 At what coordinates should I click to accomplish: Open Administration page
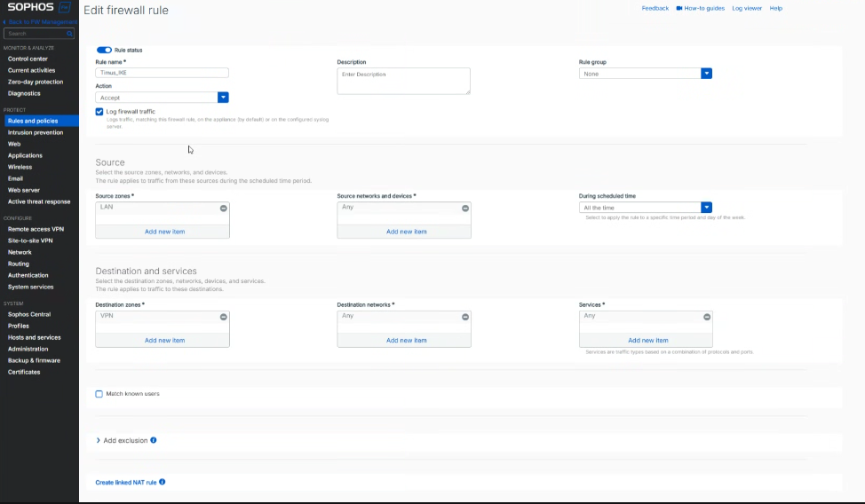(28, 349)
